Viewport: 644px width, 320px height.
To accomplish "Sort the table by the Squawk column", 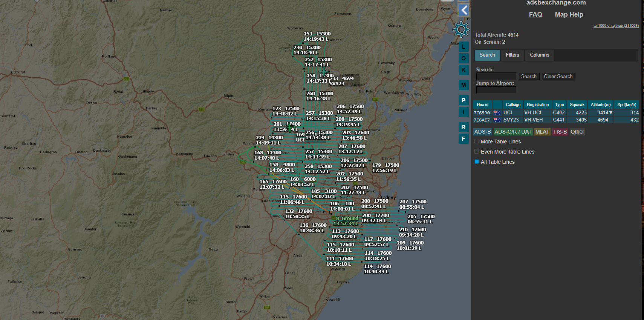I will coord(577,105).
